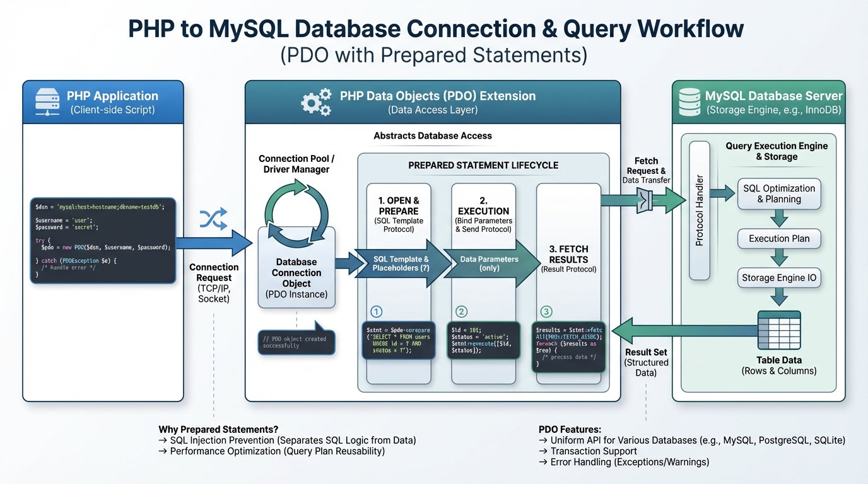Image resolution: width=868 pixels, height=484 pixels.
Task: Click the circled number 1 marker
Action: 376,311
